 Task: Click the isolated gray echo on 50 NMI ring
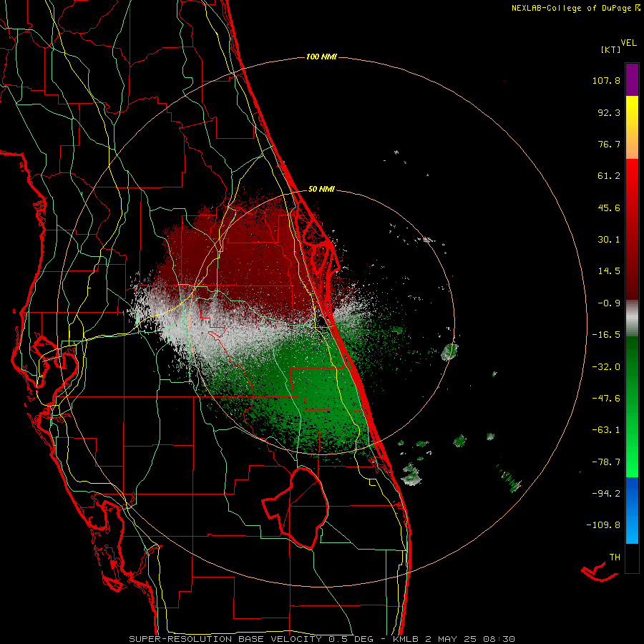coord(449,352)
